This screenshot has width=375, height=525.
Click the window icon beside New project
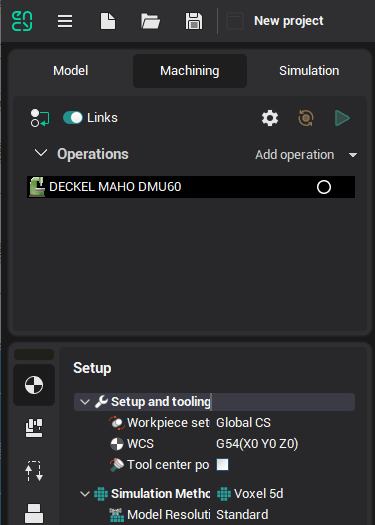234,21
